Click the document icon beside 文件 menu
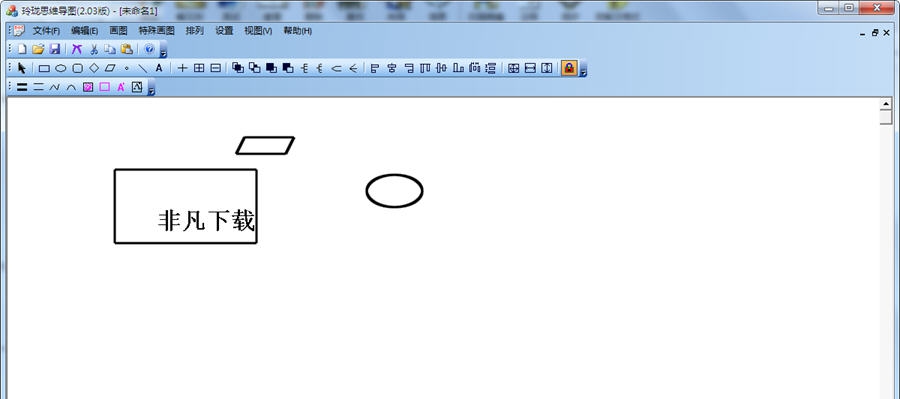900x399 pixels. click(x=20, y=30)
